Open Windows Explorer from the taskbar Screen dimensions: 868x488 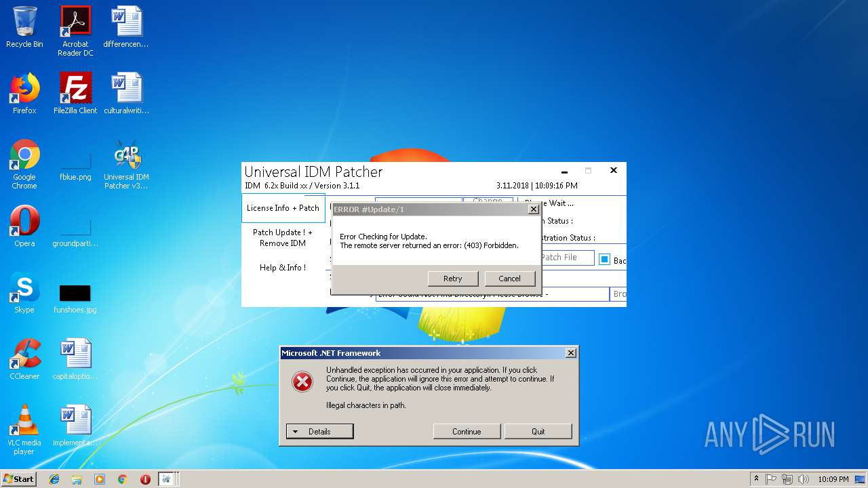click(x=77, y=479)
